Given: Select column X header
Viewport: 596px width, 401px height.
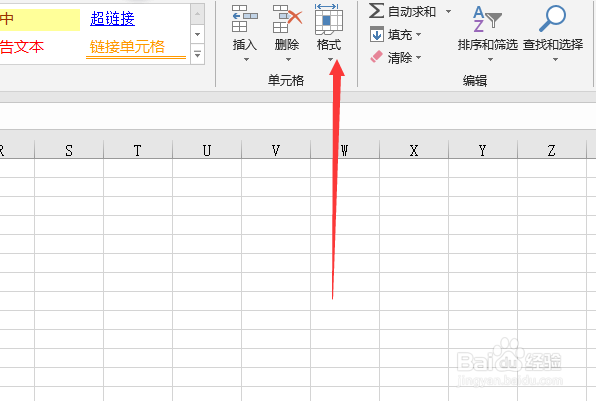Looking at the screenshot, I should click(x=414, y=150).
